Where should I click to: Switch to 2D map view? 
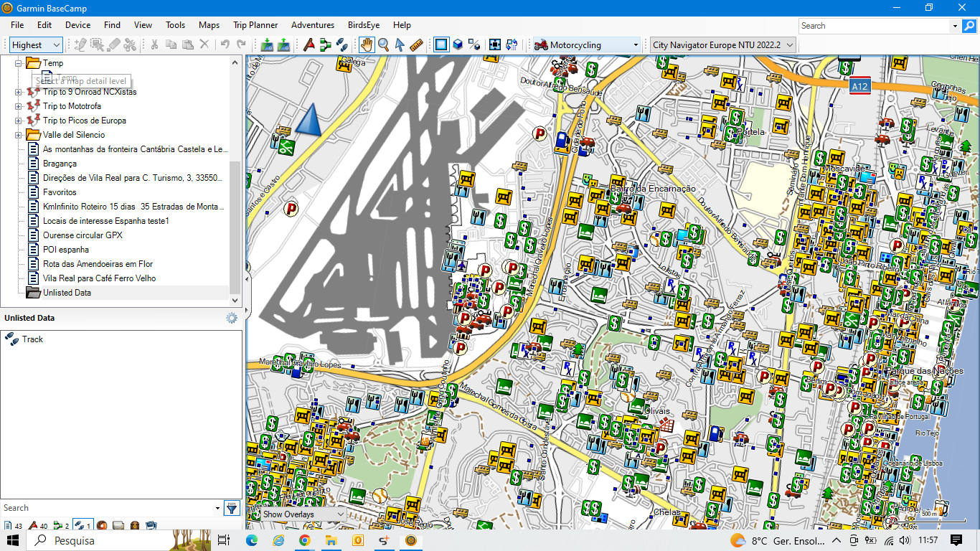[441, 44]
